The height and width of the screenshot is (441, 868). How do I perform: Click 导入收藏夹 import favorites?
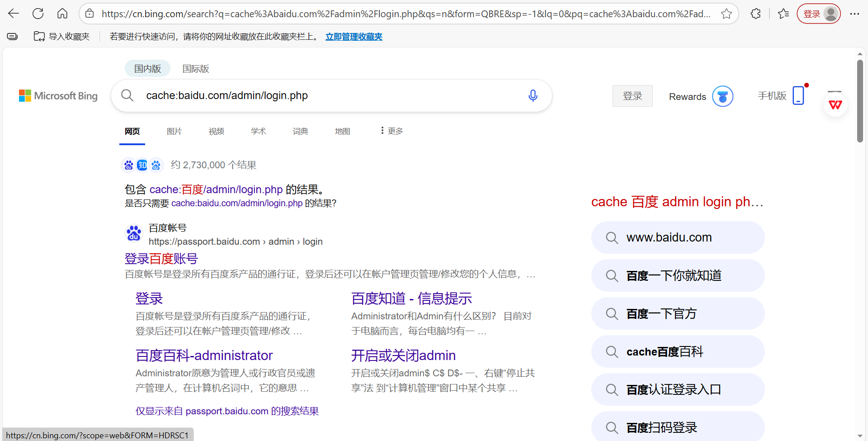pos(62,36)
